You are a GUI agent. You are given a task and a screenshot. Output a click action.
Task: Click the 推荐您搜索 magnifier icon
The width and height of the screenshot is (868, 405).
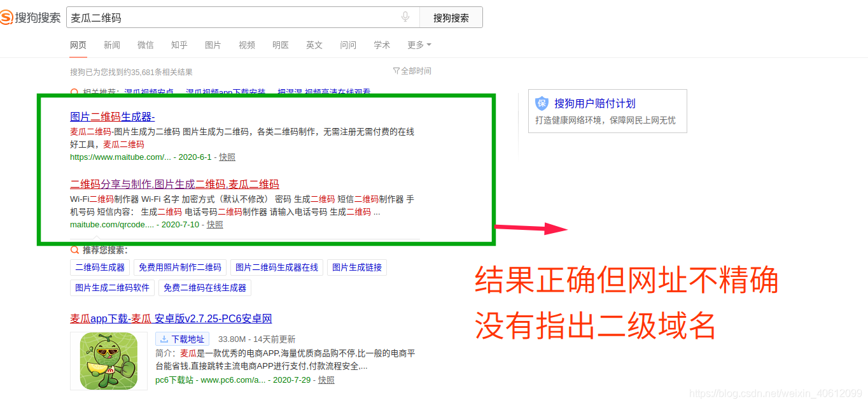(74, 250)
